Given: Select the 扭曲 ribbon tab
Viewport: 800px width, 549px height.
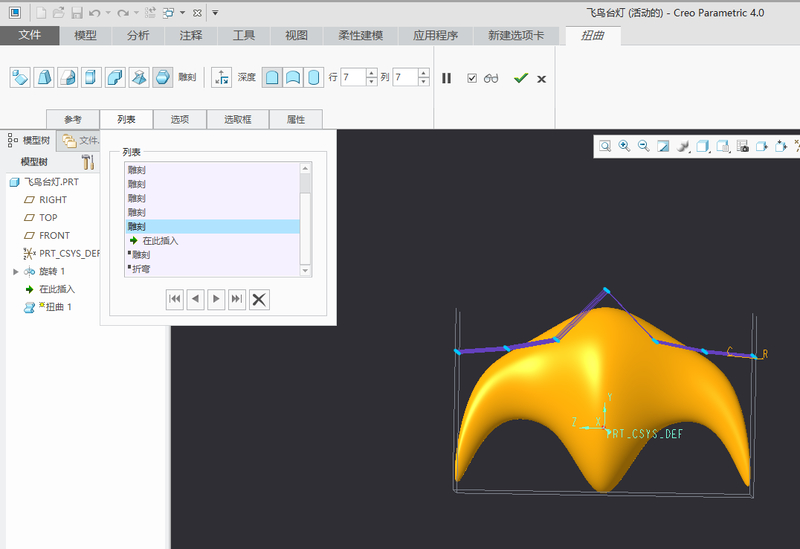Looking at the screenshot, I should pos(593,35).
